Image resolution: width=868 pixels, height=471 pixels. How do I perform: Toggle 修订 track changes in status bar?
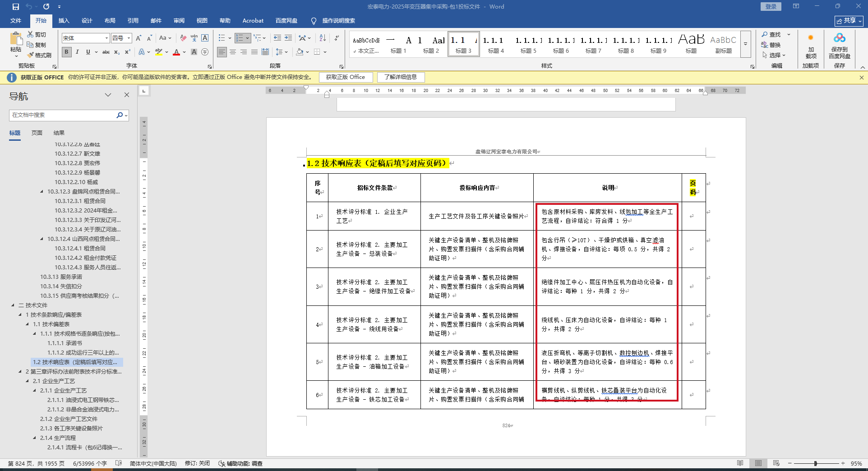pyautogui.click(x=198, y=463)
